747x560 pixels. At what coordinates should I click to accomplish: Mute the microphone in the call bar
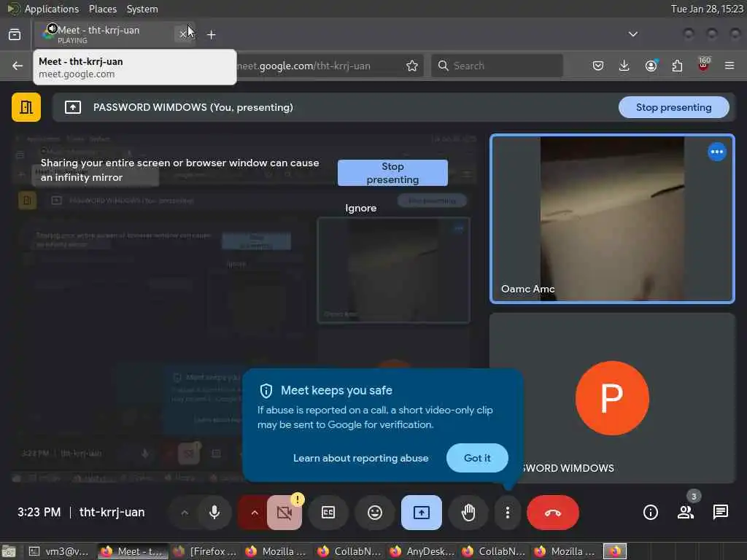click(x=214, y=513)
